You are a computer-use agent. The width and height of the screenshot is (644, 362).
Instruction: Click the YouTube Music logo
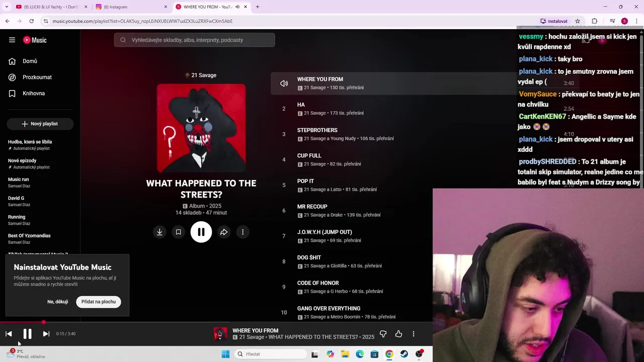coord(35,40)
